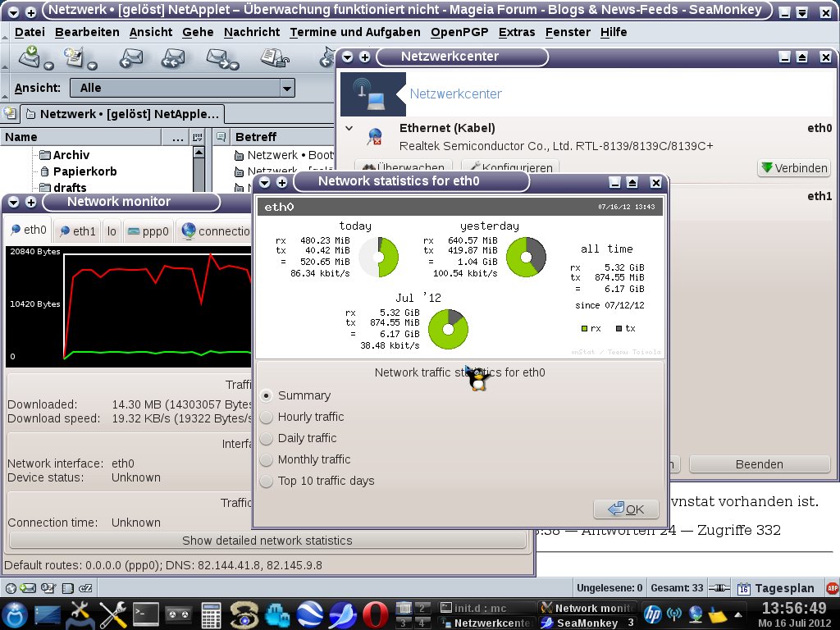This screenshot has width=840, height=630.
Task: Open the Termine und Aufgaben menu
Action: click(355, 32)
